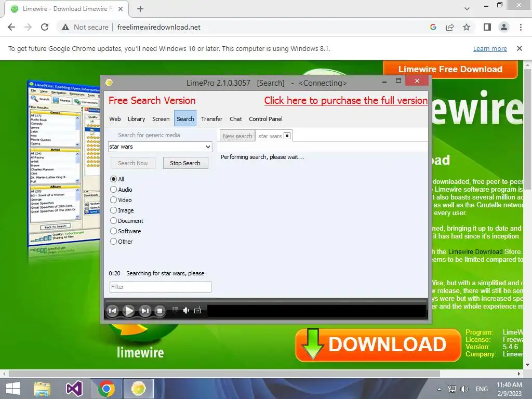Image resolution: width=532 pixels, height=399 pixels.
Task: Switch to the Transfer tab
Action: click(212, 119)
